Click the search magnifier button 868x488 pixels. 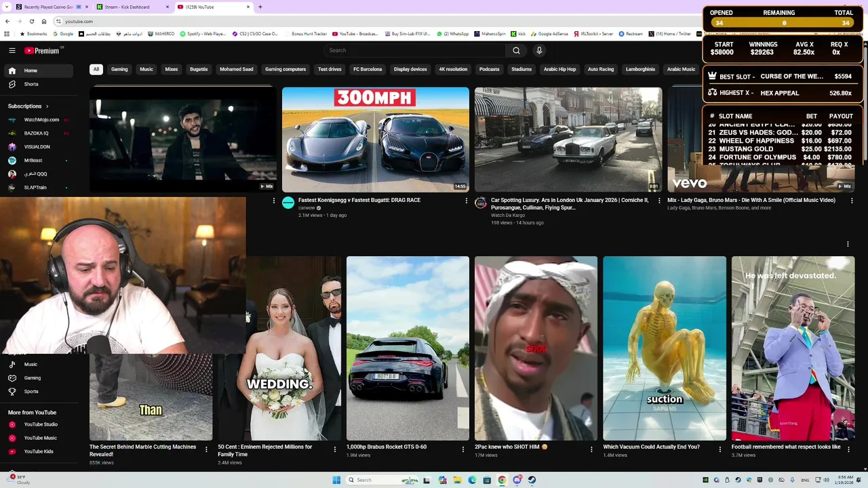click(x=516, y=50)
